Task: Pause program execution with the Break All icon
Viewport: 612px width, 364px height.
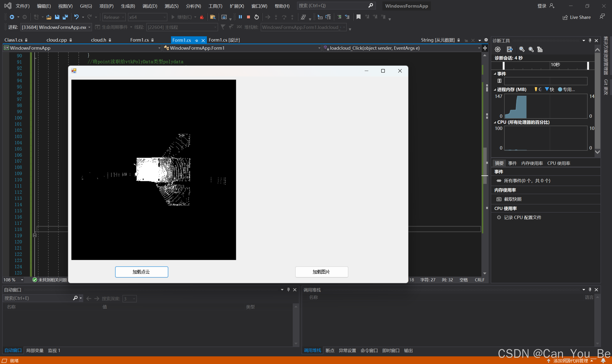Action: pos(240,17)
